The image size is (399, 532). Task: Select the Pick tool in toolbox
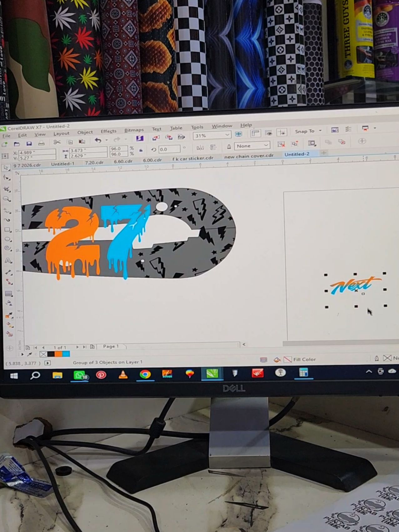[6, 168]
